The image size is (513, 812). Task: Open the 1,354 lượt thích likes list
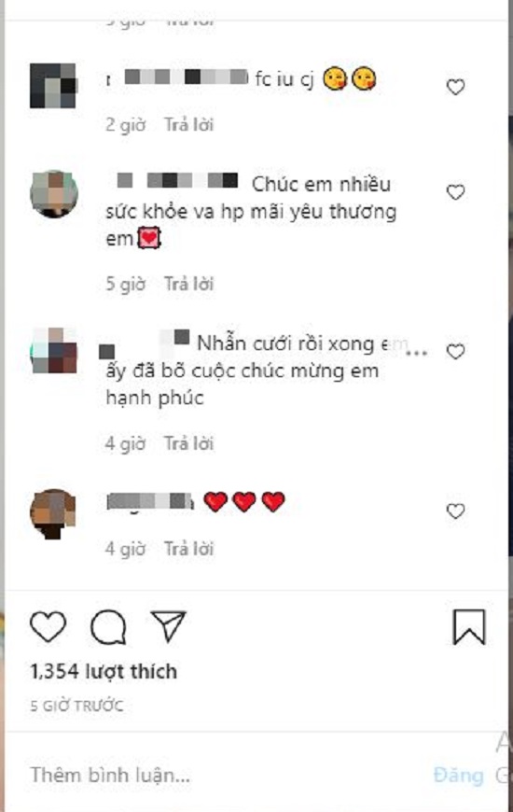click(x=104, y=671)
